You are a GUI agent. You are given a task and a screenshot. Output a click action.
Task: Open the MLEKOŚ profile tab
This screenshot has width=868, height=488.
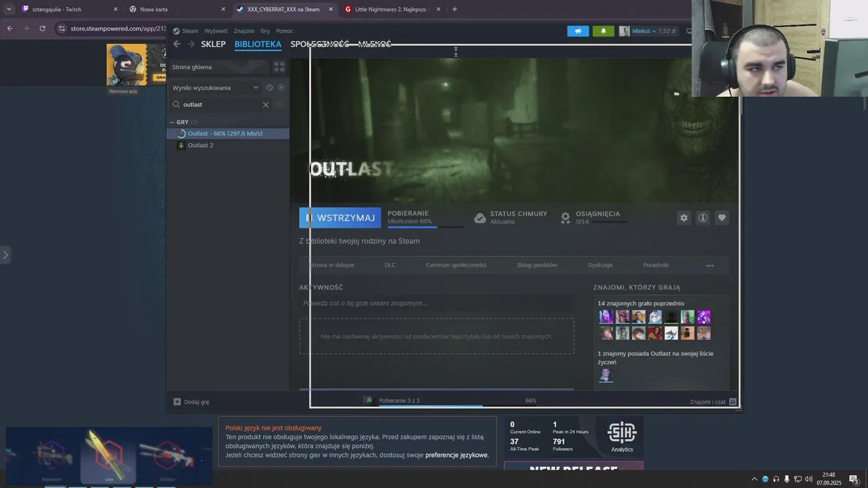374,44
